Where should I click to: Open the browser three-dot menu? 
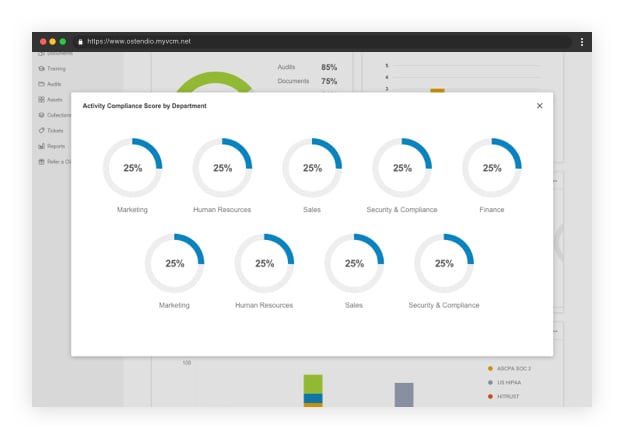pos(581,42)
